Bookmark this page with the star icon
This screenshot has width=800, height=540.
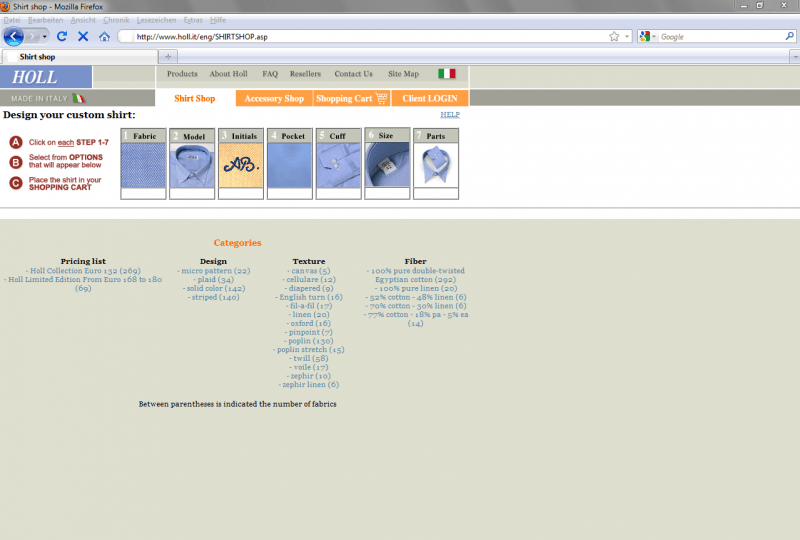614,36
